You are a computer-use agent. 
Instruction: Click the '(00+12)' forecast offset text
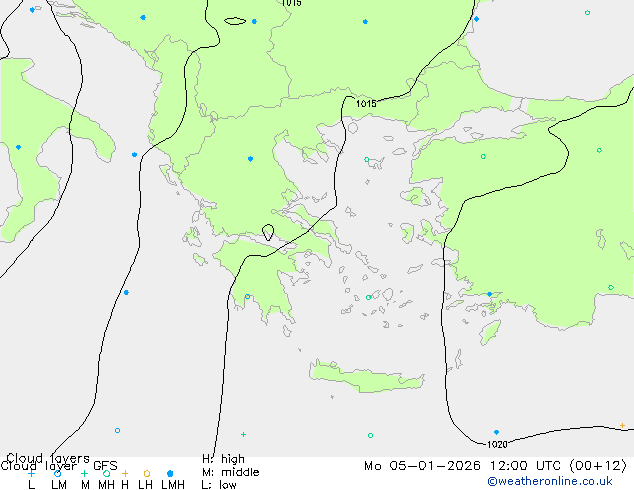(598, 466)
